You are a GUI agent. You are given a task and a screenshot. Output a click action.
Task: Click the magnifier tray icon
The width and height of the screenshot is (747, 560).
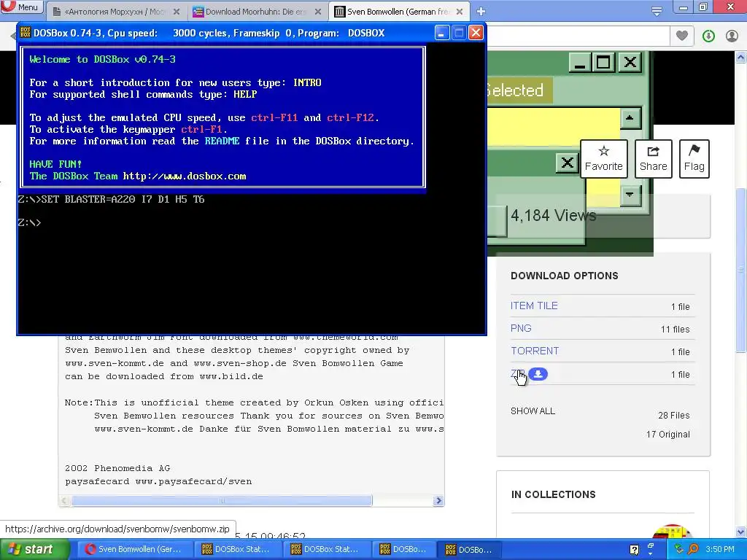[694, 550]
